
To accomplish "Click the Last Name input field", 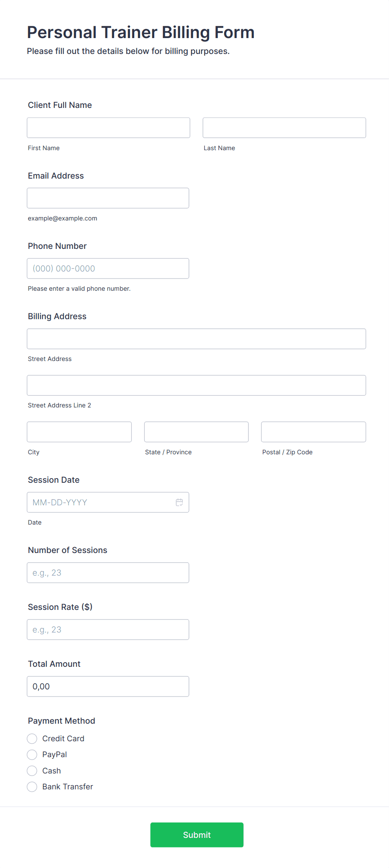I will (x=284, y=128).
